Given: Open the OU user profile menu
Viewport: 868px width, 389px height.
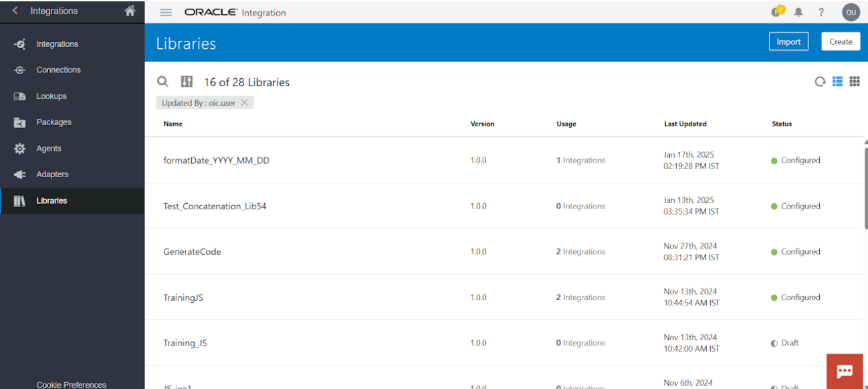Looking at the screenshot, I should point(851,12).
